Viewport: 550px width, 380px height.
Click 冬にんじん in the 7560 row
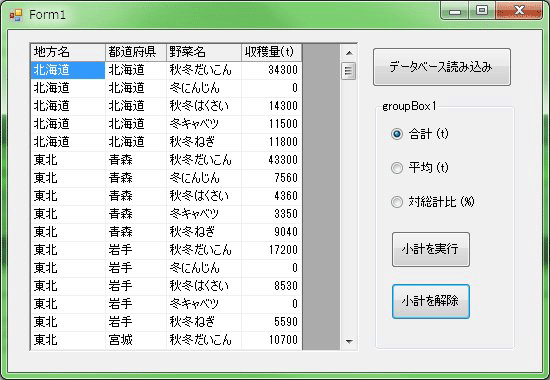pyautogui.click(x=204, y=178)
